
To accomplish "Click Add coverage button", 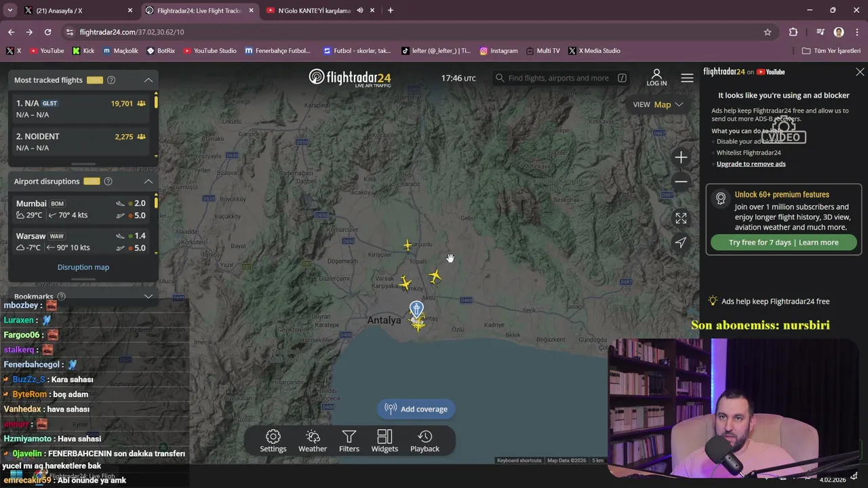I will 416,409.
